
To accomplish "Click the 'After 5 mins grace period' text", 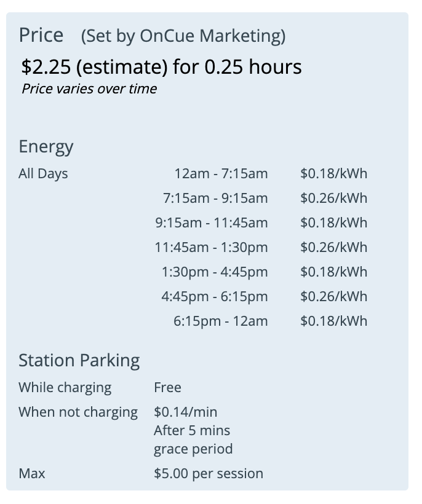I will (193, 439).
